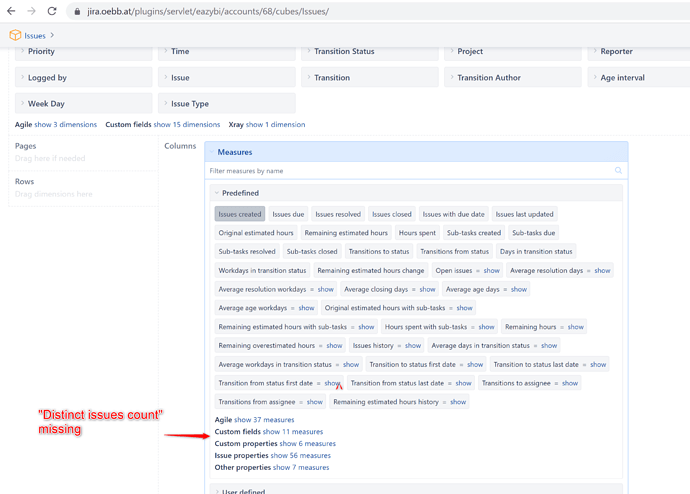Image resolution: width=690 pixels, height=494 pixels.
Task: Collapse the Measures panel header
Action: (x=416, y=152)
